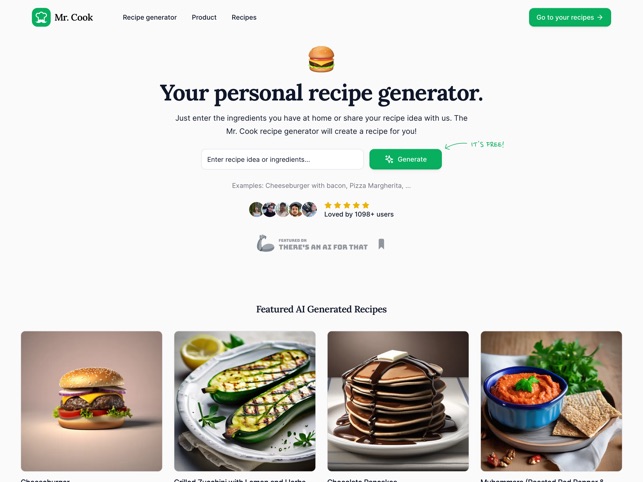This screenshot has height=482, width=643.
Task: Click the Go to your recipes button
Action: (570, 17)
